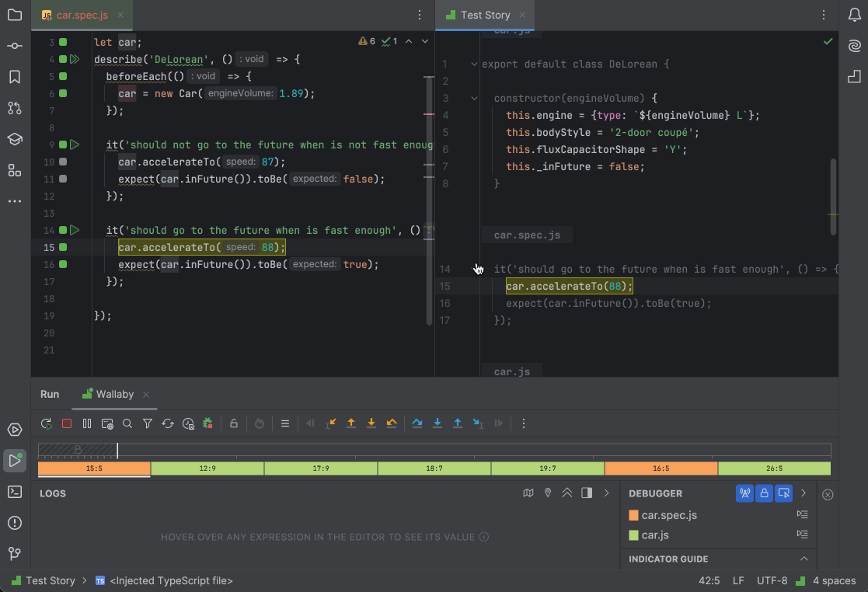Collapse the INDICATOR GUIDE section
Viewport: 868px width, 592px height.
(804, 559)
